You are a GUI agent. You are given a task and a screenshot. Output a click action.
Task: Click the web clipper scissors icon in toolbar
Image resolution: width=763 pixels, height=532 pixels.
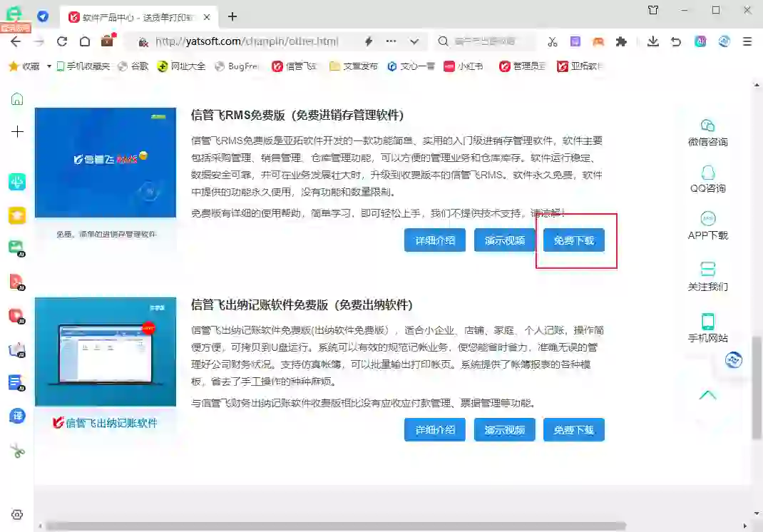coord(553,42)
